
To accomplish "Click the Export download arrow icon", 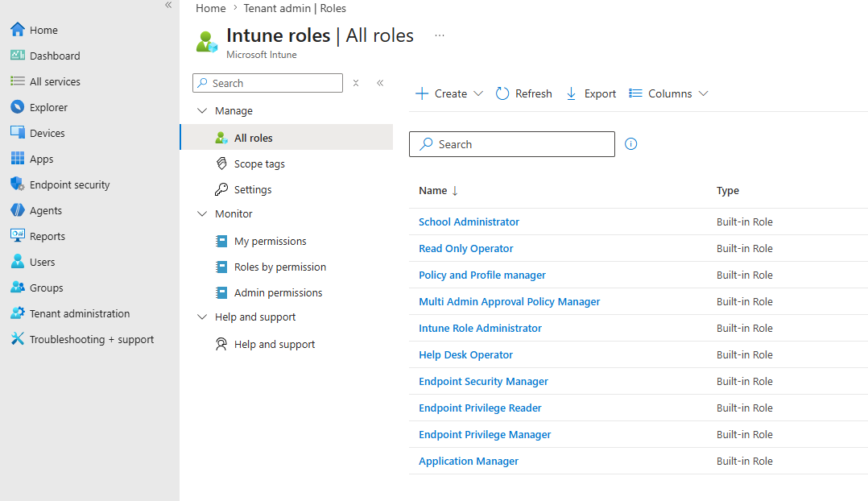I will [572, 93].
